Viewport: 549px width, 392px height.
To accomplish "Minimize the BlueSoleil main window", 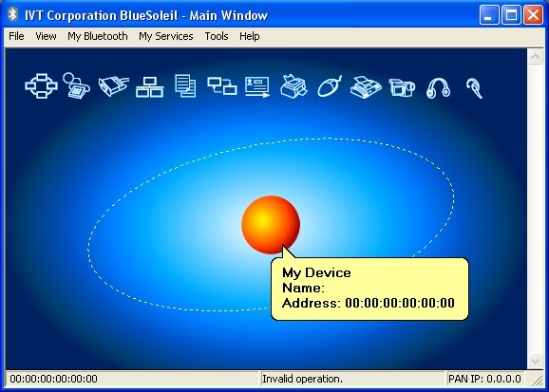I will click(x=489, y=15).
